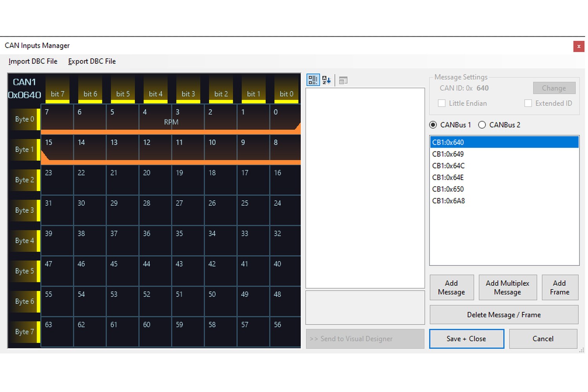Screen dimensions: 588x392
Task: Click the orange RPM signal bar in Byte 0
Action: pos(171,132)
